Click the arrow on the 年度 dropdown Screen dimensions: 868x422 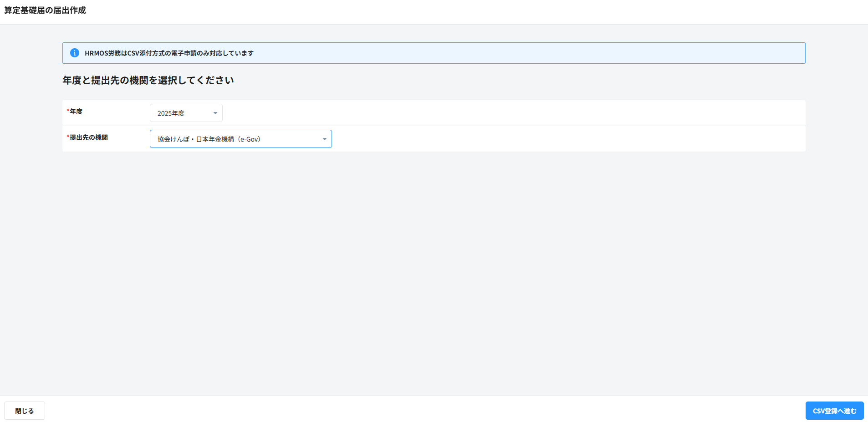point(215,113)
